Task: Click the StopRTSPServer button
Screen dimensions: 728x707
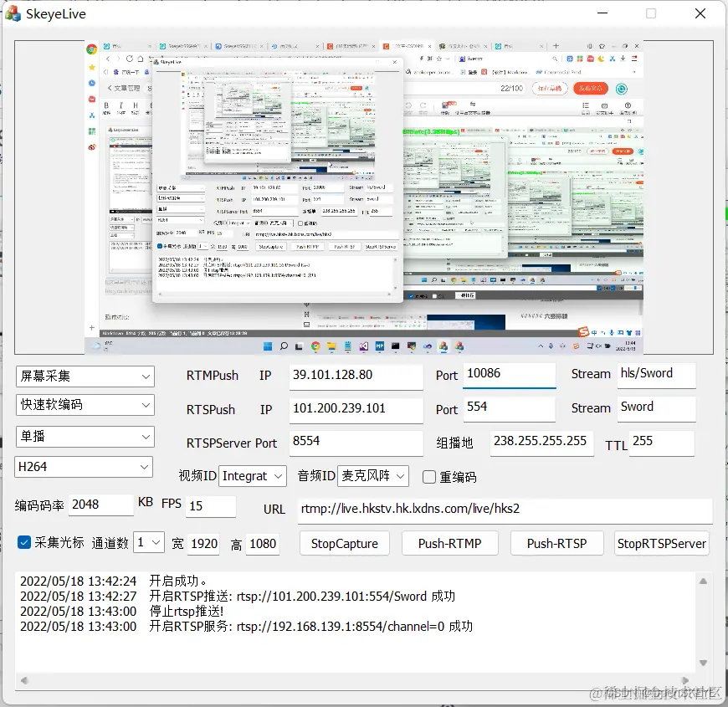Action: 661,543
